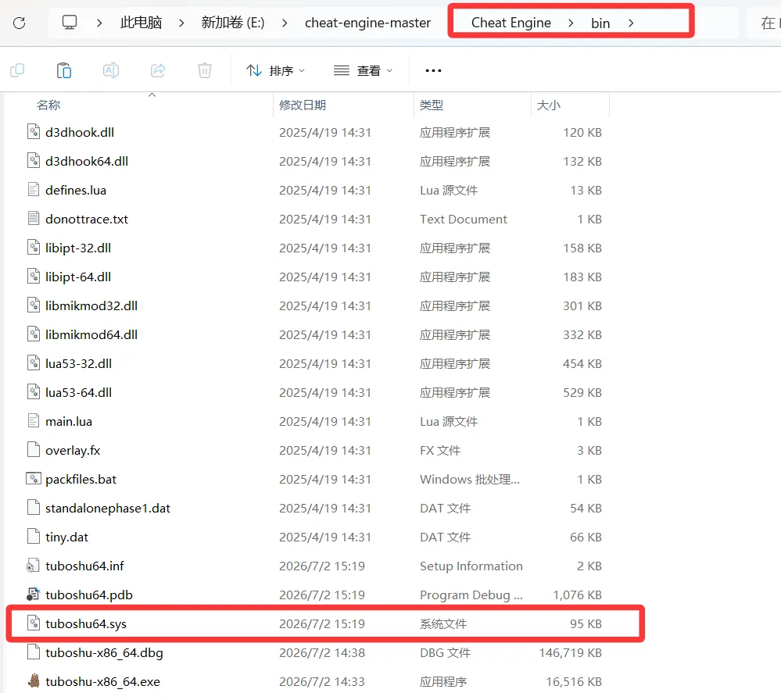
Task: Click the Windows 批处理 type cell
Action: pyautogui.click(x=470, y=480)
